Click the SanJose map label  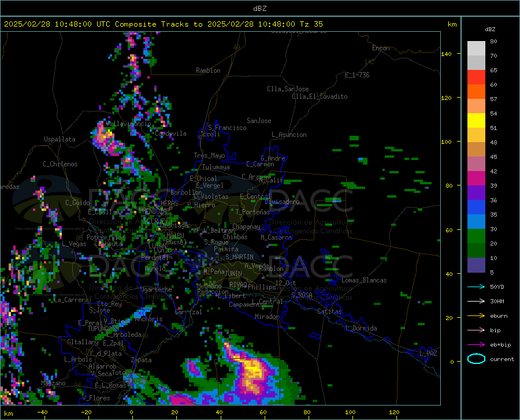259,121
